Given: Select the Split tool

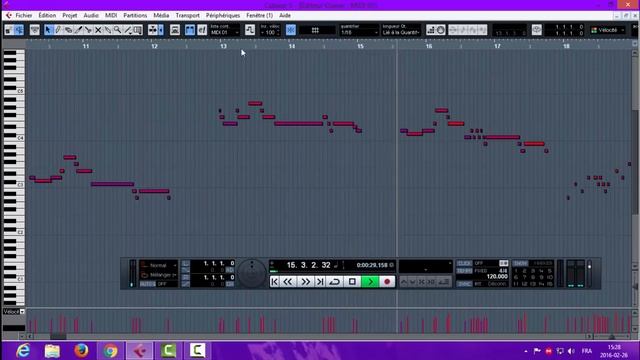Looking at the screenshot, I should point(88,30).
